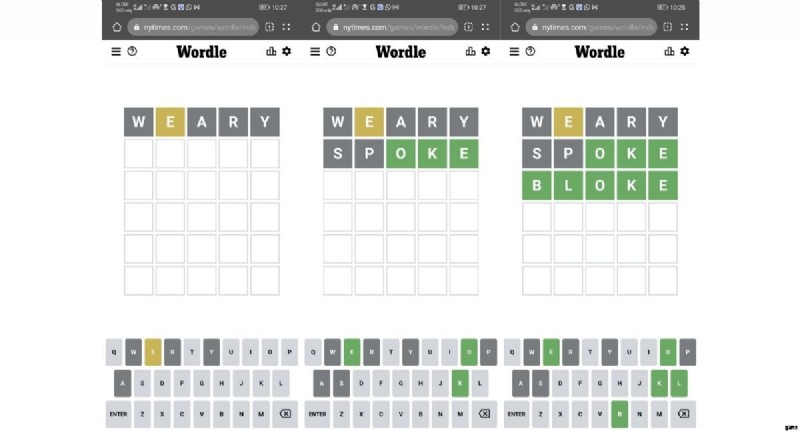800x431 pixels.
Task: Open the hamburger menu in the left Wordle screen
Action: click(x=115, y=52)
